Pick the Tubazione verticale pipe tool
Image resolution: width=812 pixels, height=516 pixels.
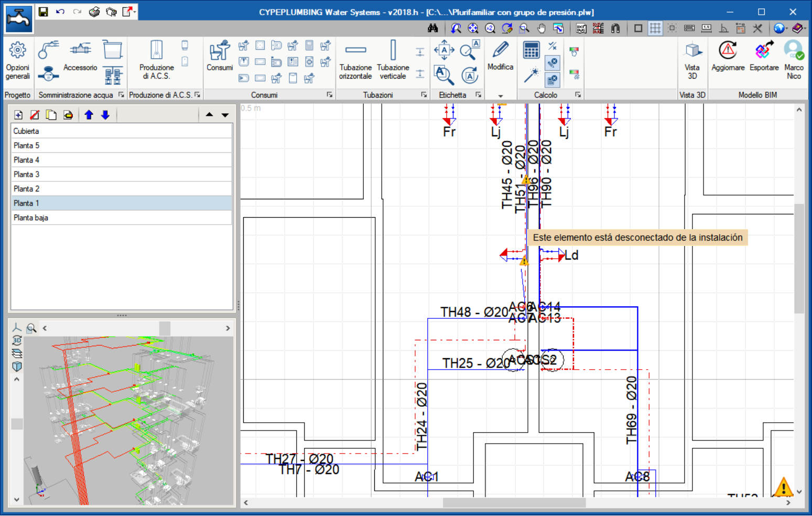(x=393, y=61)
